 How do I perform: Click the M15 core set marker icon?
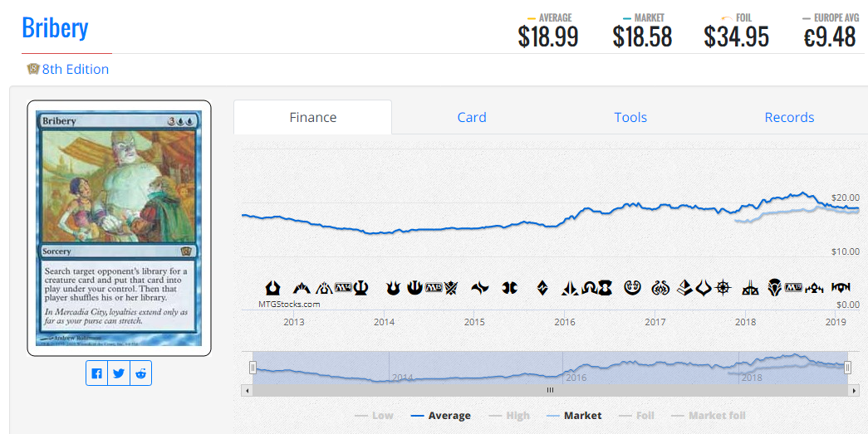[433, 287]
